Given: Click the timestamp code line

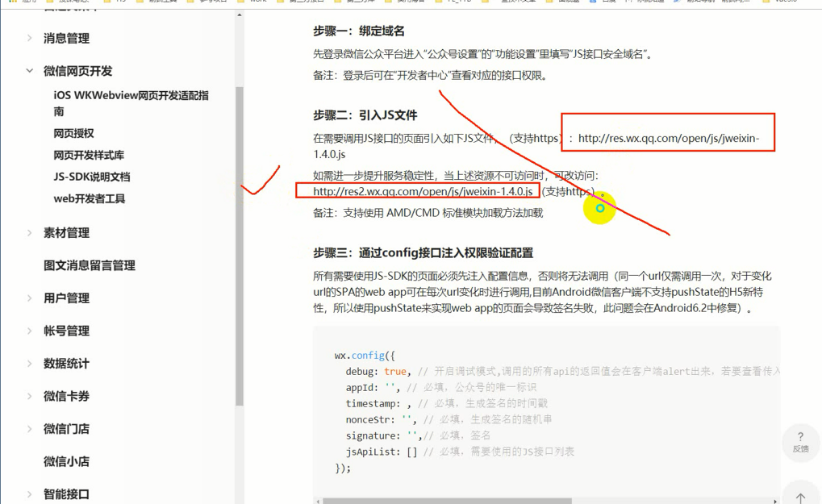Looking at the screenshot, I should click(x=447, y=403).
